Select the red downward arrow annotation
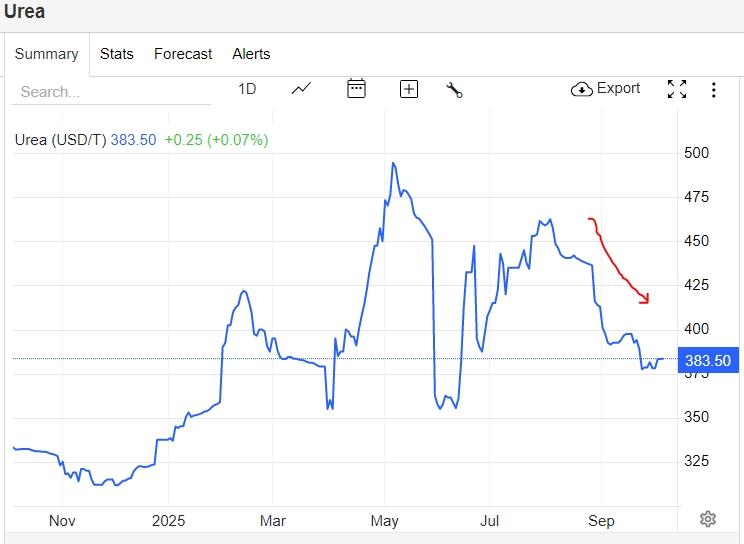 (620, 261)
